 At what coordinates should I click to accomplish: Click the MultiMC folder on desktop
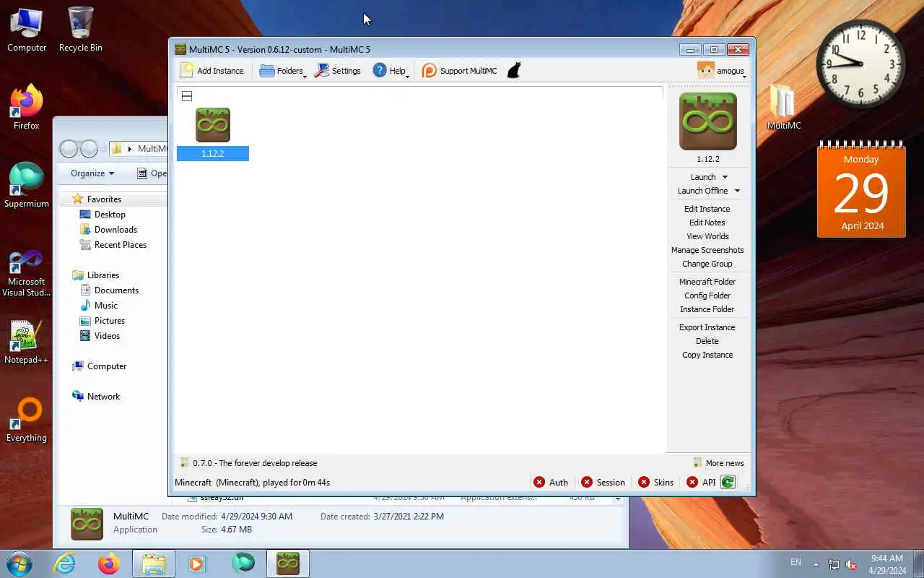pos(783,107)
